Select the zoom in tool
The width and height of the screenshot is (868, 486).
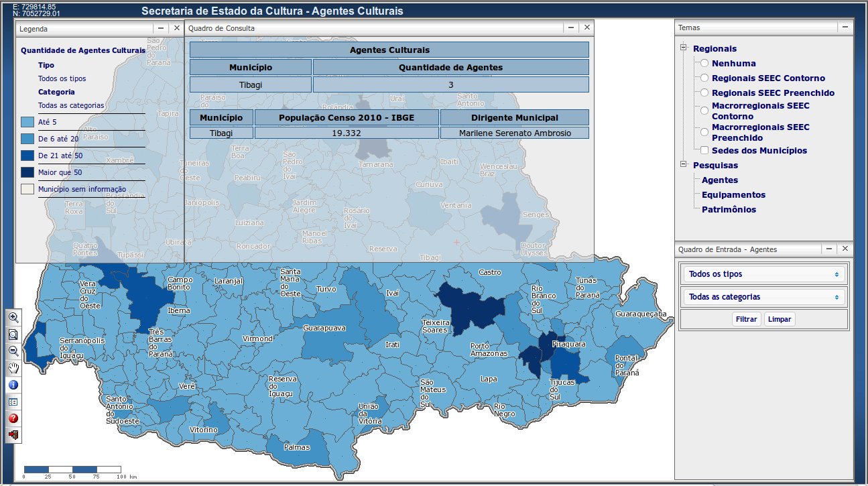pyautogui.click(x=13, y=318)
